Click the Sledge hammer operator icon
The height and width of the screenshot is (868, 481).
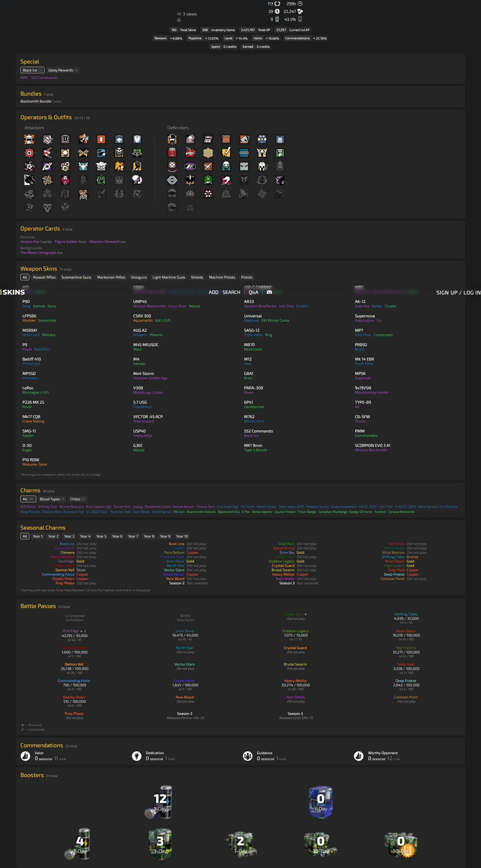tap(47, 139)
